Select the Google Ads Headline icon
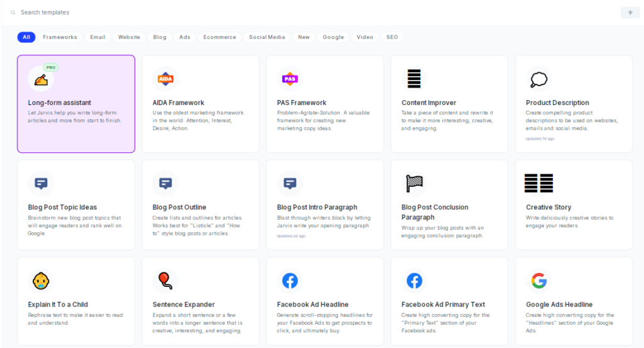644x348 pixels. coord(538,281)
